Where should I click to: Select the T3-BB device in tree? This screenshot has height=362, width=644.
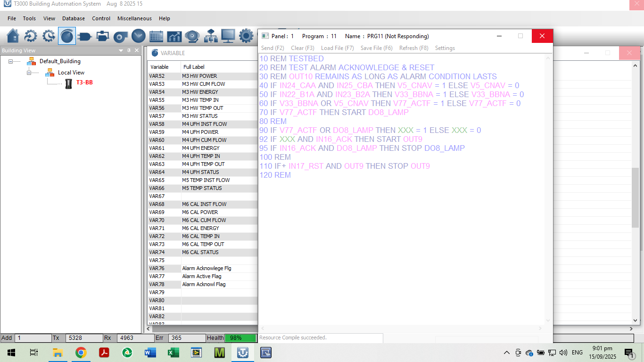click(x=84, y=83)
